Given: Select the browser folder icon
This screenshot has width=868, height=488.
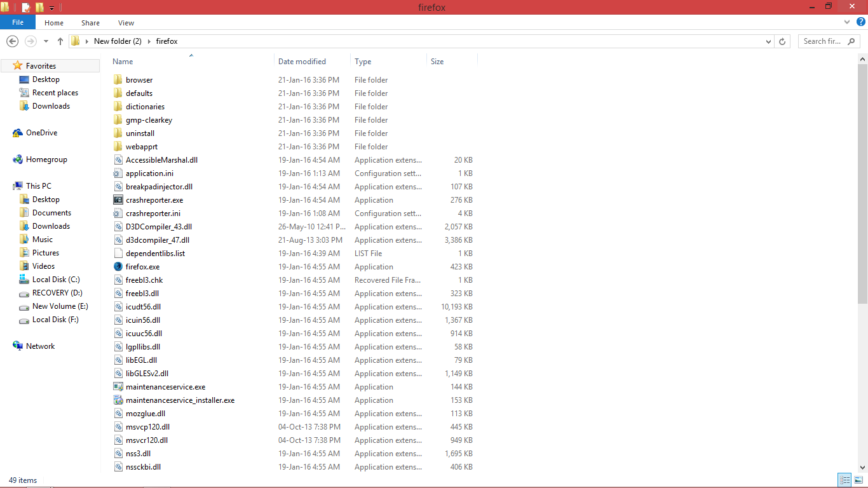Looking at the screenshot, I should tap(118, 80).
